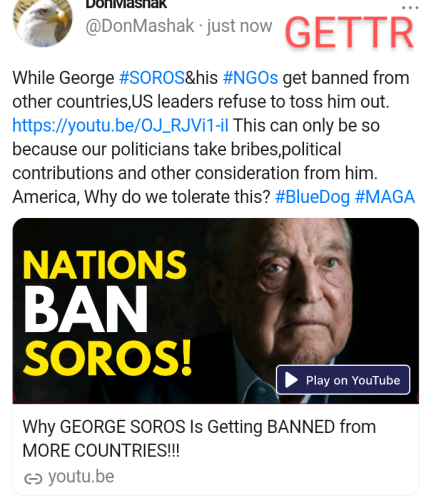
Task: Click the Play on YouTube button label
Action: [x=353, y=380]
